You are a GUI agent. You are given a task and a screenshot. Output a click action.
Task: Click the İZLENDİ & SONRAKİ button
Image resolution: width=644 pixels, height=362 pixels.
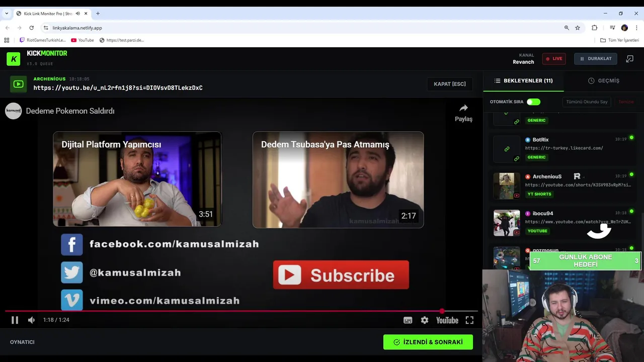[428, 342]
